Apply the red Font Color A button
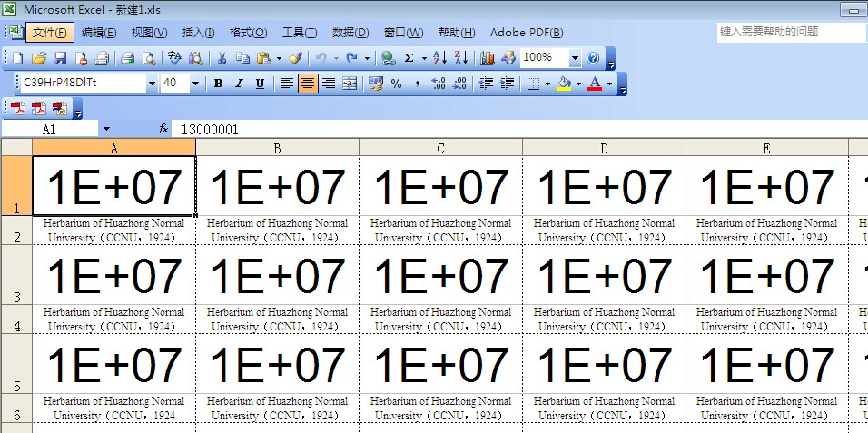Image resolution: width=868 pixels, height=433 pixels. click(x=595, y=84)
